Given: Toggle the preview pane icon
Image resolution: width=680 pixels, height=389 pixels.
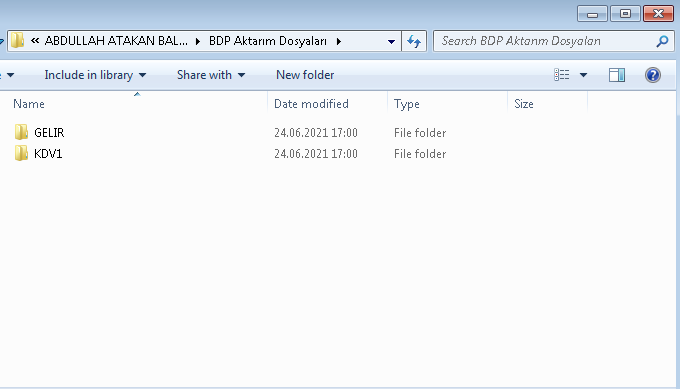Looking at the screenshot, I should coord(617,75).
